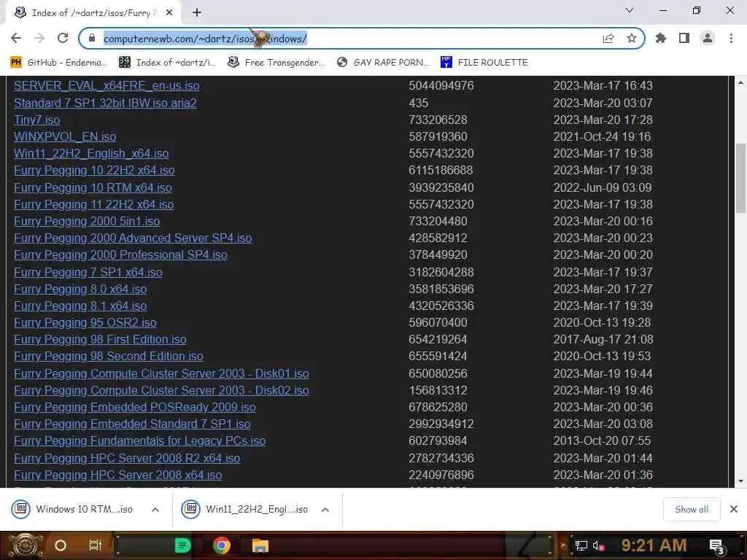The height and width of the screenshot is (560, 747).
Task: Go back to the previous page
Action: 16,38
